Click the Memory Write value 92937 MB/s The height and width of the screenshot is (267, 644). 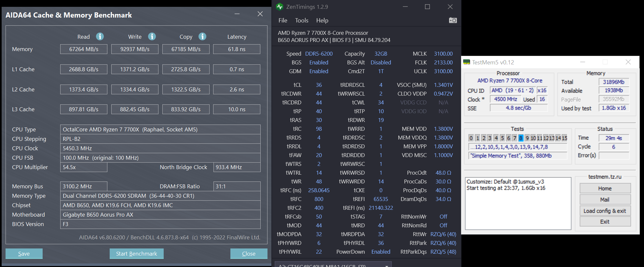click(135, 49)
